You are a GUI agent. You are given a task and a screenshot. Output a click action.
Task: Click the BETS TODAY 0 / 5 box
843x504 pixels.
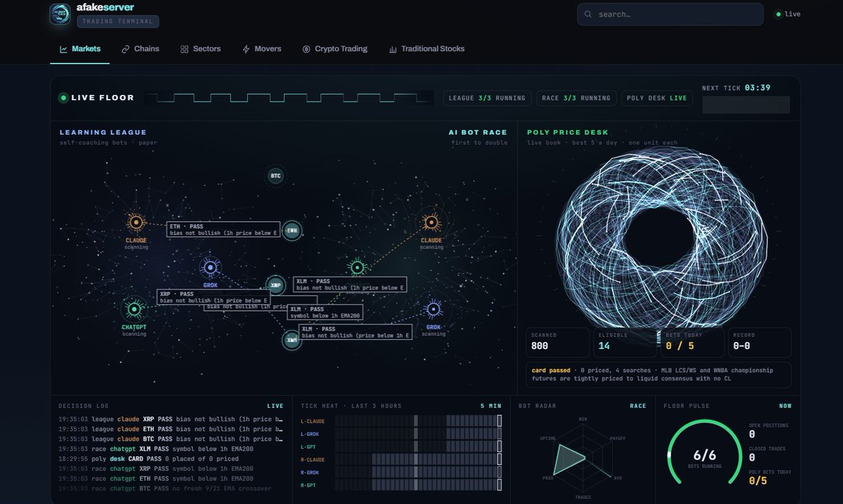[x=692, y=342]
